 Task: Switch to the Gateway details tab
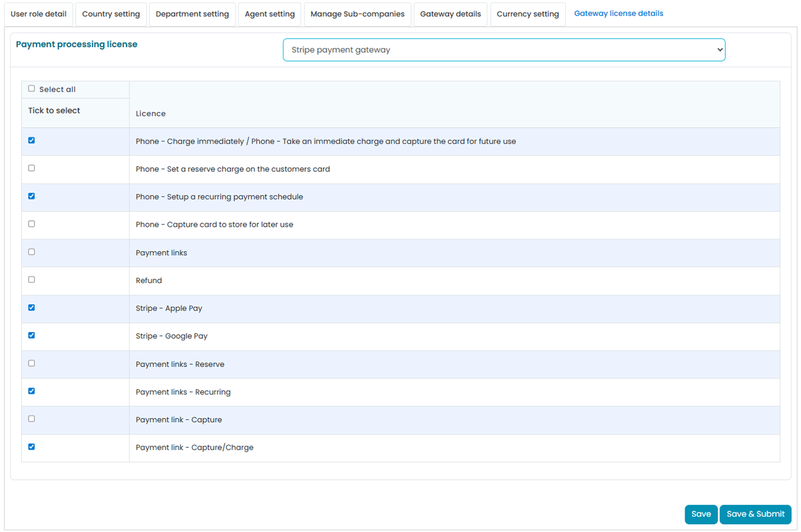point(450,14)
